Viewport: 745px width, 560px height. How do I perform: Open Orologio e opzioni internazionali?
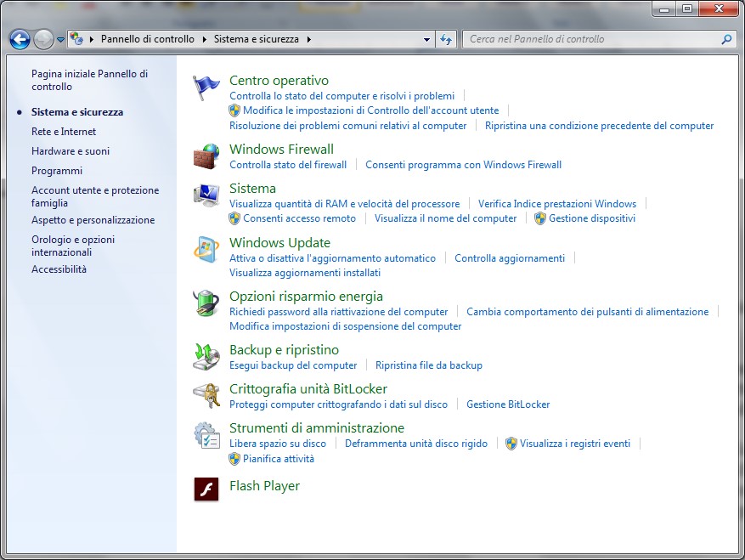coord(73,246)
